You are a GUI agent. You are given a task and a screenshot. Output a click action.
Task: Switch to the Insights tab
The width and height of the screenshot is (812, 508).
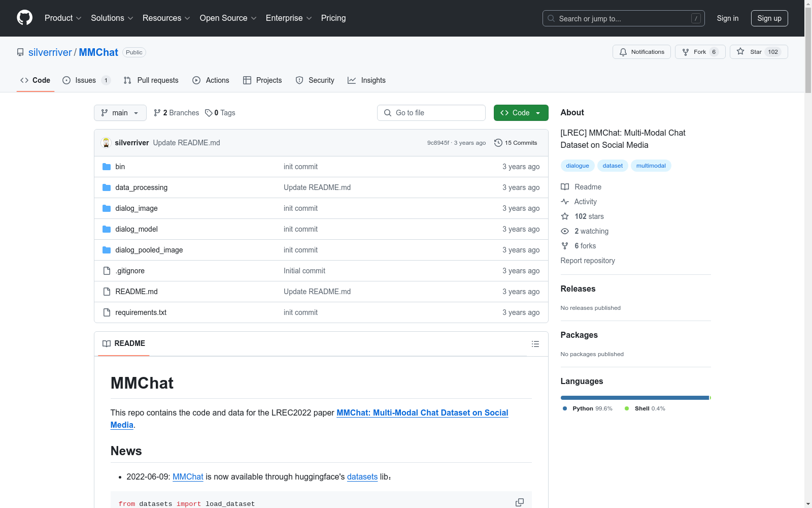click(x=366, y=80)
